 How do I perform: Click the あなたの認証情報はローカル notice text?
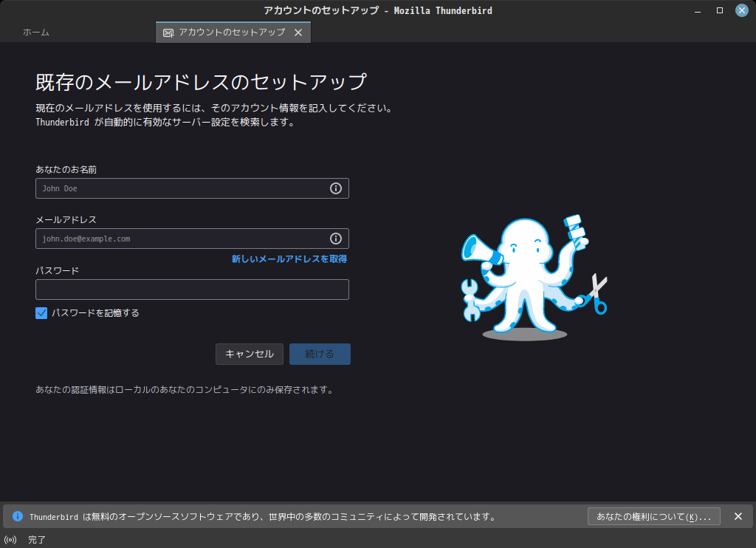click(x=185, y=390)
